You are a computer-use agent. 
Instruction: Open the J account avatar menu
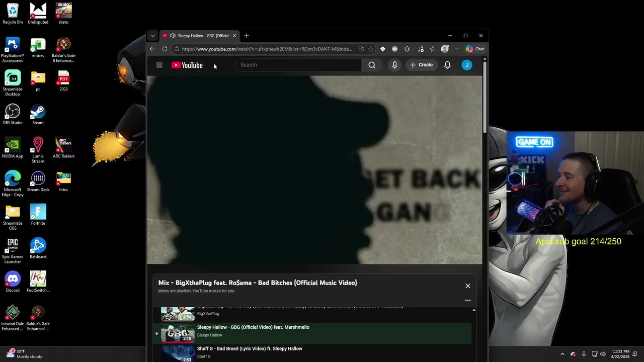coord(467,65)
